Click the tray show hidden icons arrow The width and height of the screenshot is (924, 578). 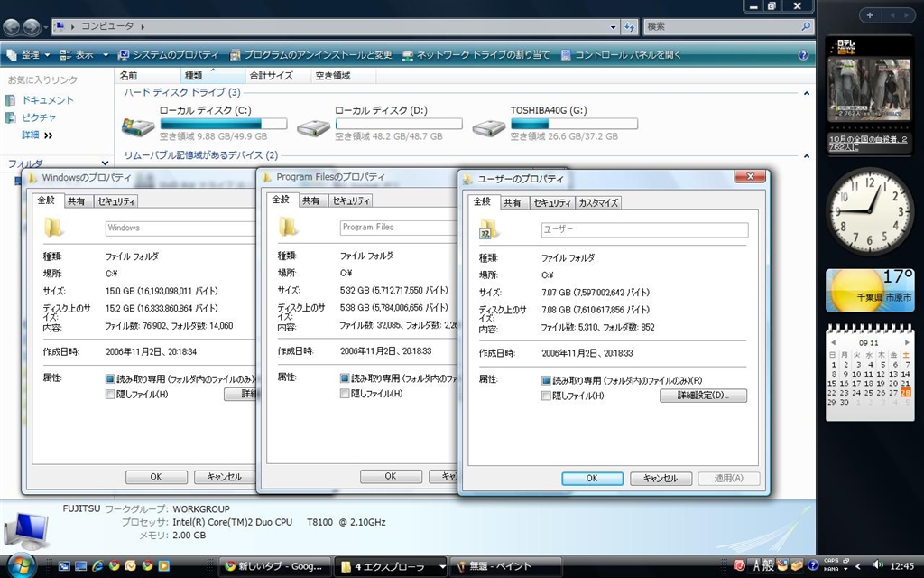coord(857,565)
